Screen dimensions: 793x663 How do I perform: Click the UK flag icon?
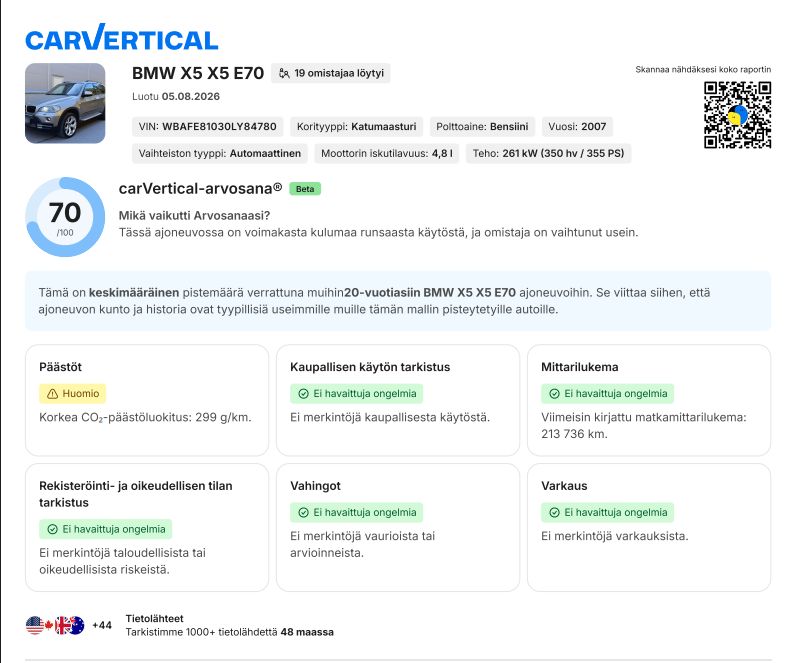63,626
